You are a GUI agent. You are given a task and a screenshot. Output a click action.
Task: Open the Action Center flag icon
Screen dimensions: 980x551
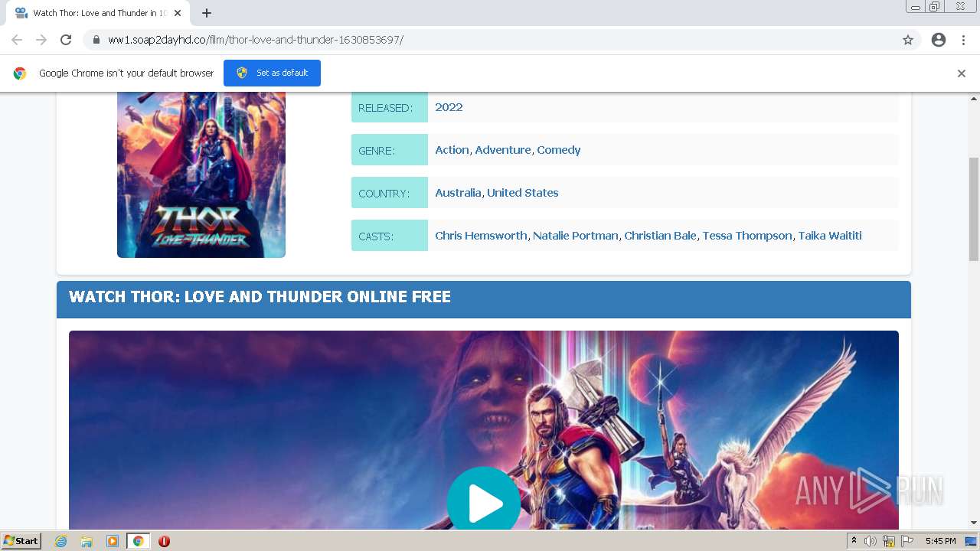(907, 541)
